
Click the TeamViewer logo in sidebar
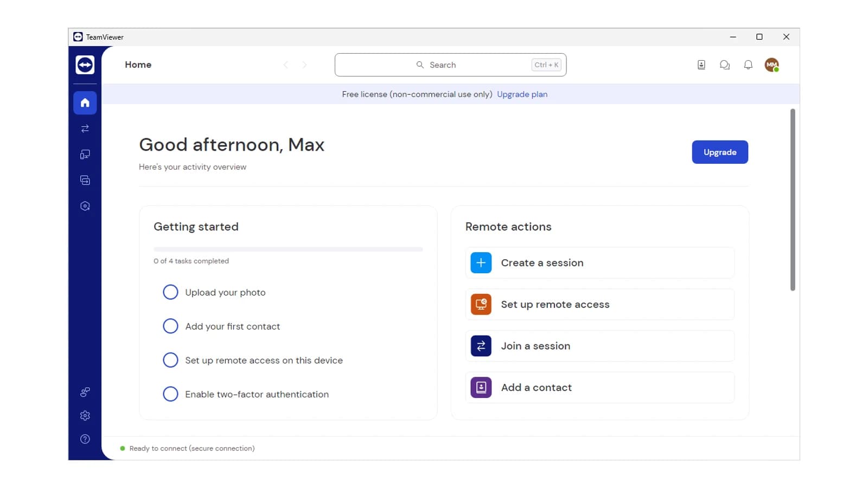(x=85, y=65)
